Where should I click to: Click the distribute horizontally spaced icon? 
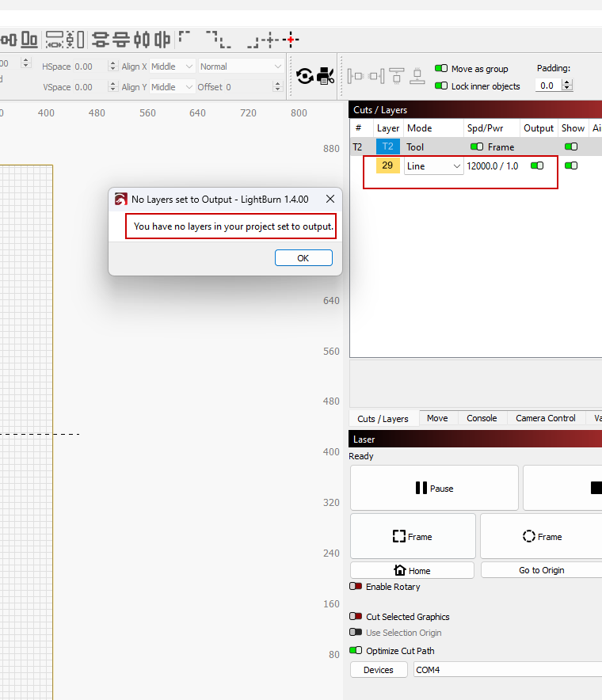[x=55, y=39]
